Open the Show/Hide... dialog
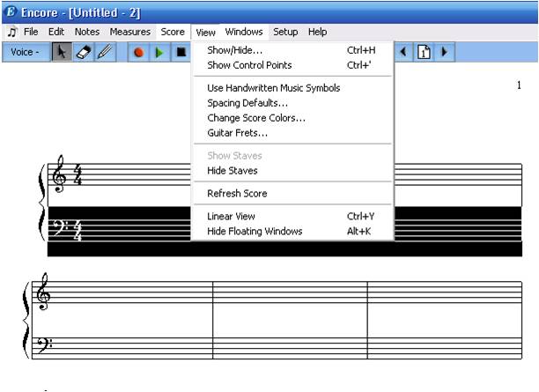This screenshot has width=539, height=392. (234, 50)
